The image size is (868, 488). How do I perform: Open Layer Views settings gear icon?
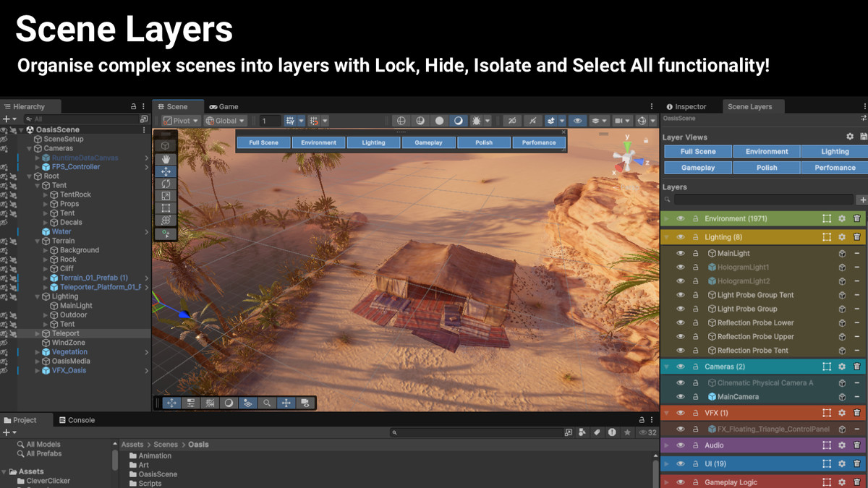851,137
